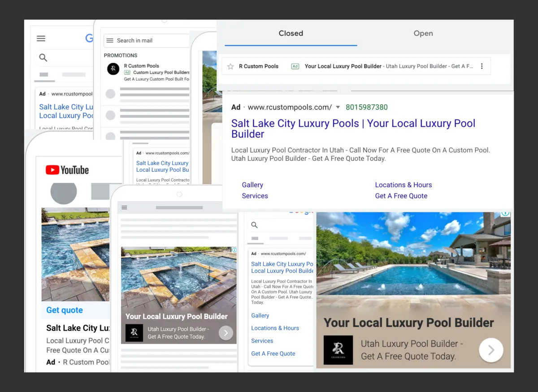Click search magnifier icon in top-left Google mockup
Viewport: 538px width, 392px height.
tap(43, 57)
